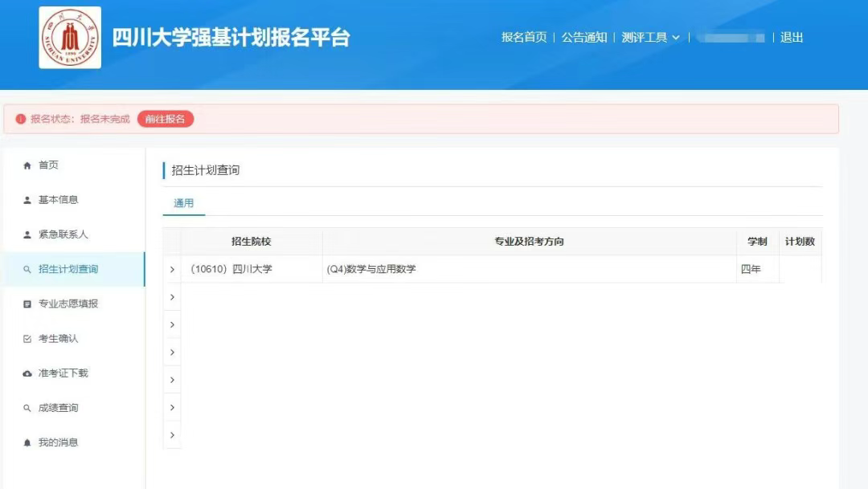This screenshot has width=868, height=489.
Task: Expand the third table row chevron
Action: (x=172, y=324)
